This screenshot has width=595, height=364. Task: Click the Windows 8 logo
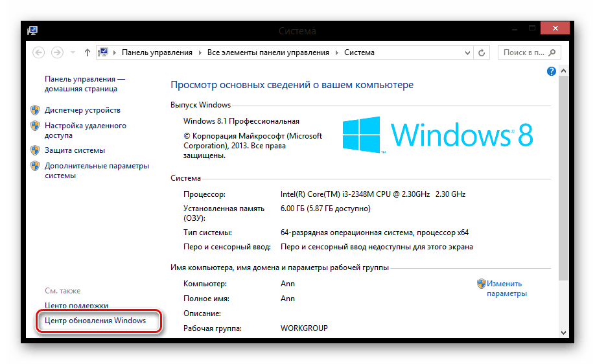[x=437, y=135]
